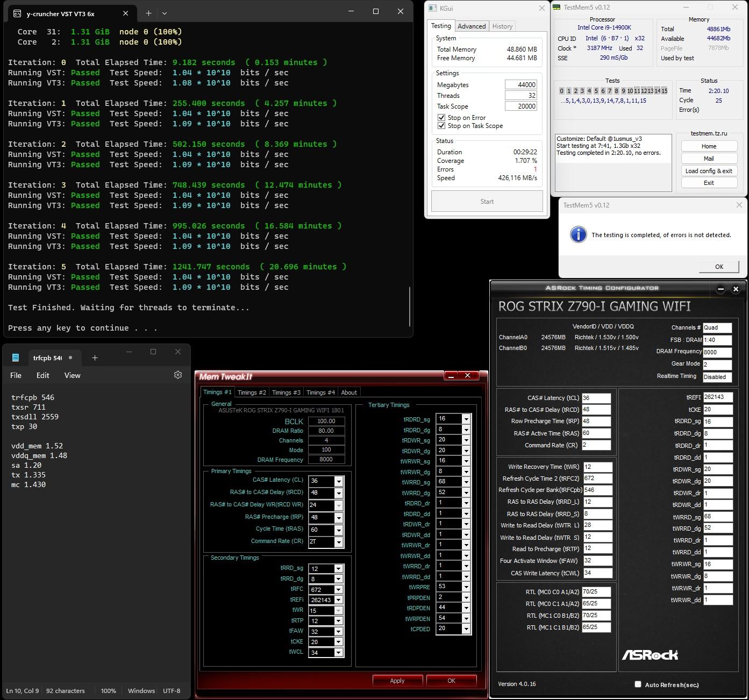The image size is (749, 700).
Task: Expand CAS# Latency (CL) dropdown
Action: 339,481
